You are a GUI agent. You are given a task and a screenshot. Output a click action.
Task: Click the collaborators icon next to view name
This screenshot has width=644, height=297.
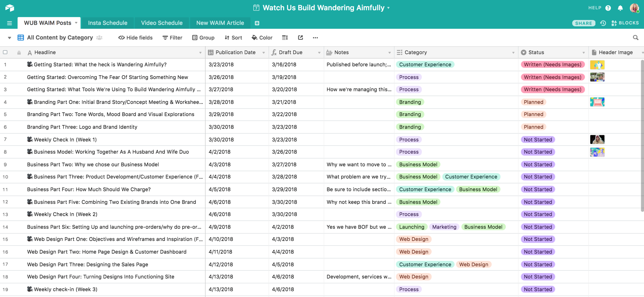99,38
